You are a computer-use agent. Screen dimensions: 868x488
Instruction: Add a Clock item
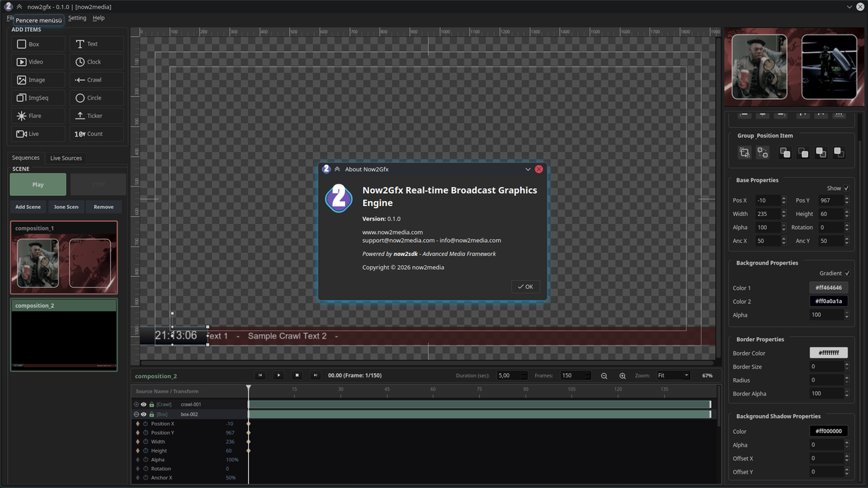click(96, 62)
